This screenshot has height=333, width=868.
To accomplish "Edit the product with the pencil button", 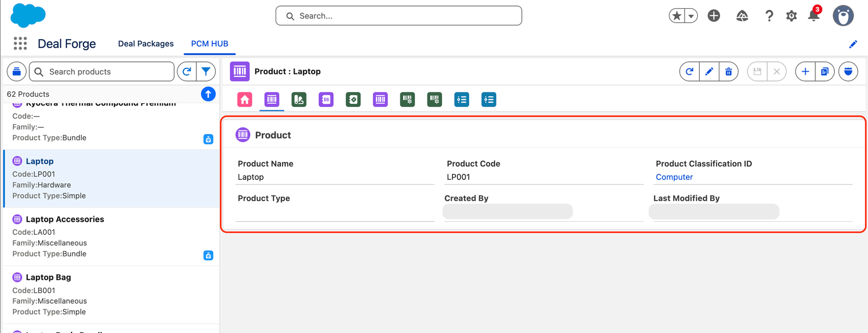I will (709, 71).
